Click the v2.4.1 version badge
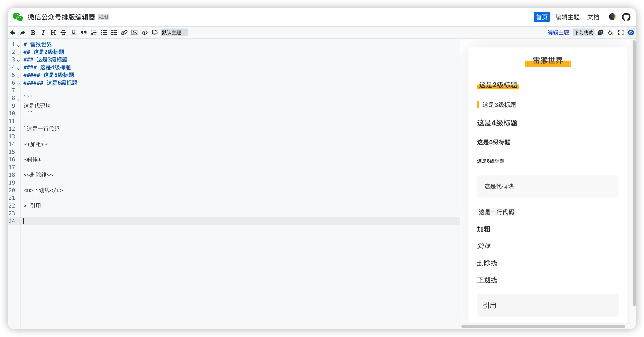 tap(104, 17)
